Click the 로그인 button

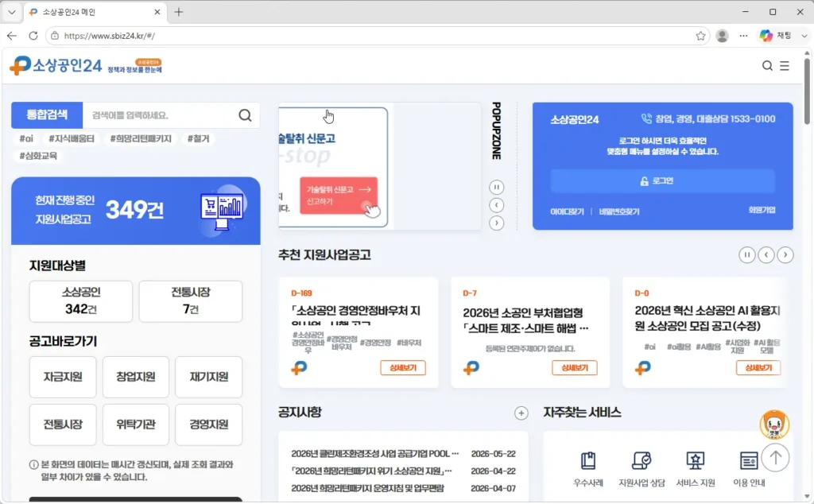[x=662, y=180]
